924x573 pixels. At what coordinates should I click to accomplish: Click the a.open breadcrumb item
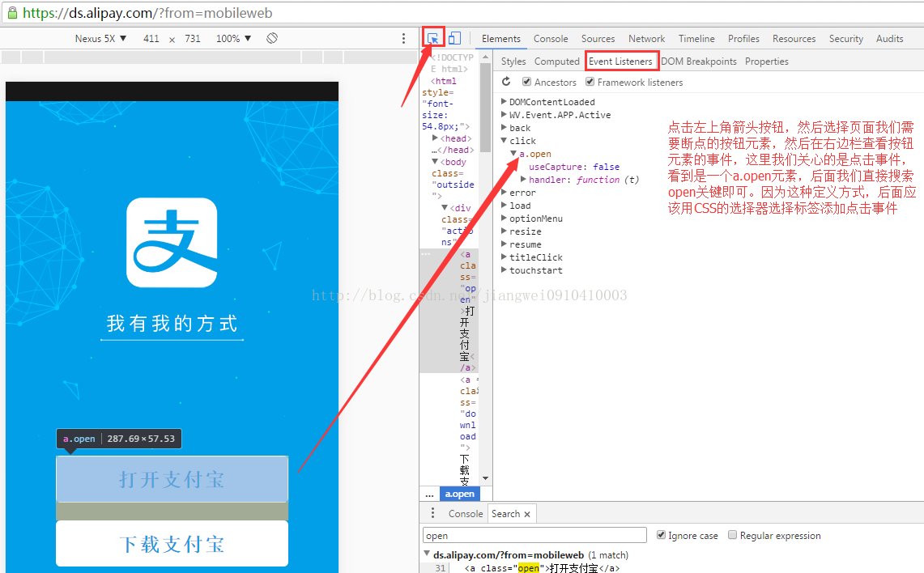[460, 494]
